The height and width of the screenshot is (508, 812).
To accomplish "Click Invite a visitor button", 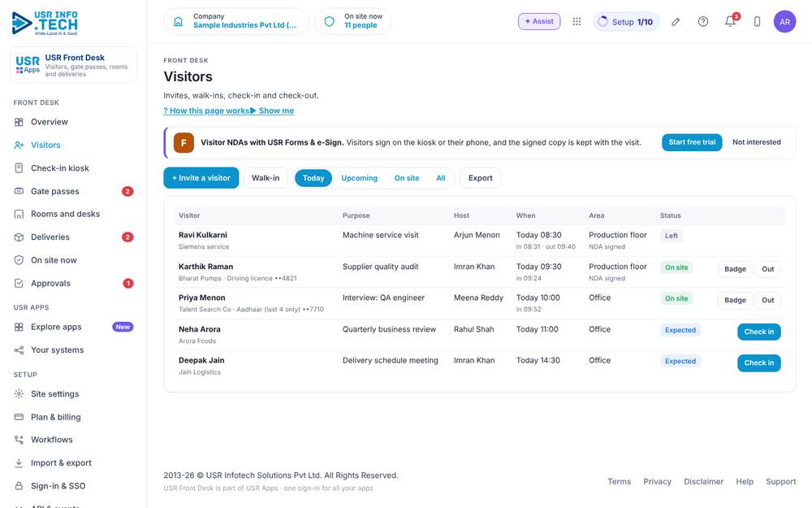I will 201,178.
